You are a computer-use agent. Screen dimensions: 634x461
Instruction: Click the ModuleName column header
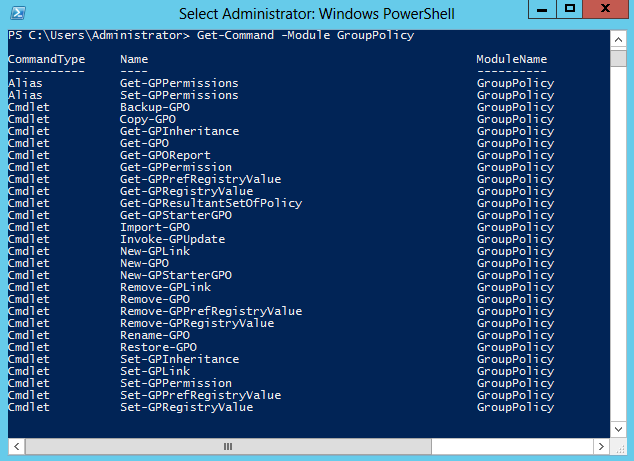511,59
